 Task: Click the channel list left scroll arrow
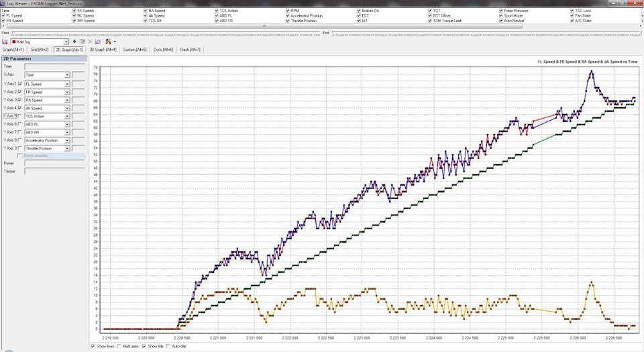tap(3, 26)
